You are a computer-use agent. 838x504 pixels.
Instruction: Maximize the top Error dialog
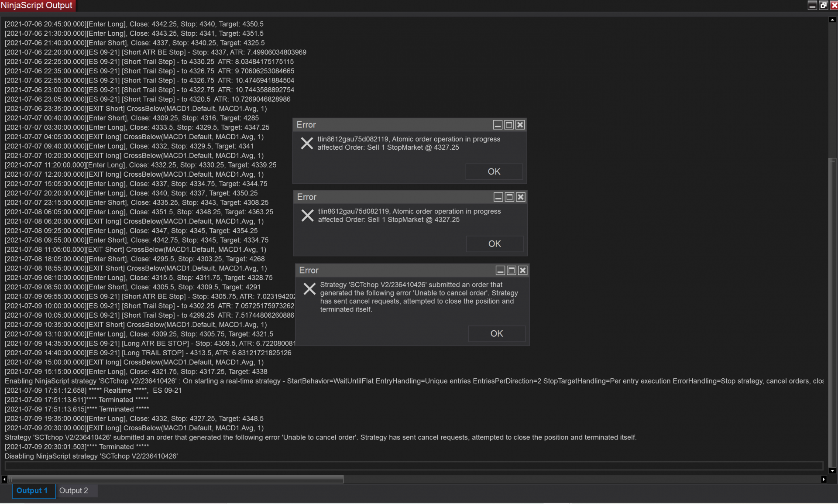pyautogui.click(x=509, y=125)
